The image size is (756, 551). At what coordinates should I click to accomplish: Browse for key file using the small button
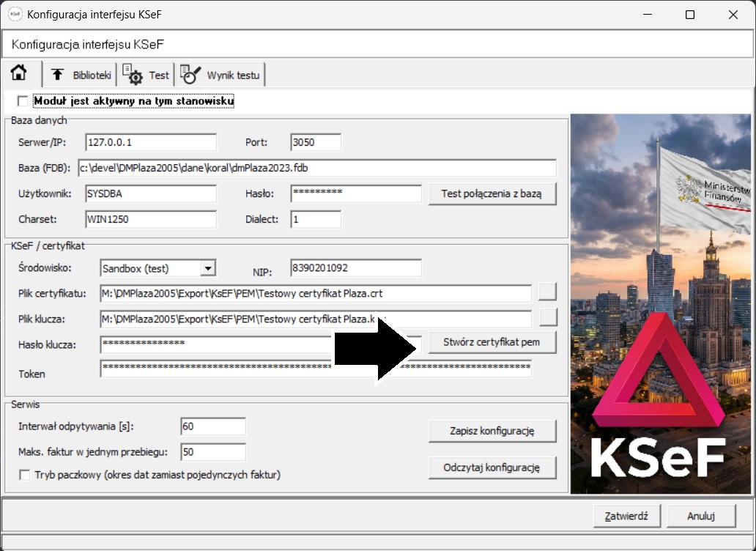pos(547,317)
